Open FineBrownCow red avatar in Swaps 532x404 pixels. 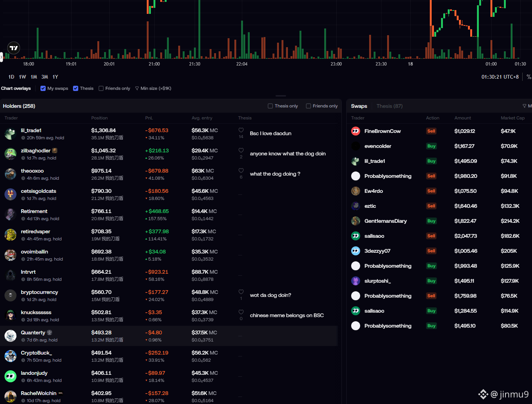pos(356,131)
